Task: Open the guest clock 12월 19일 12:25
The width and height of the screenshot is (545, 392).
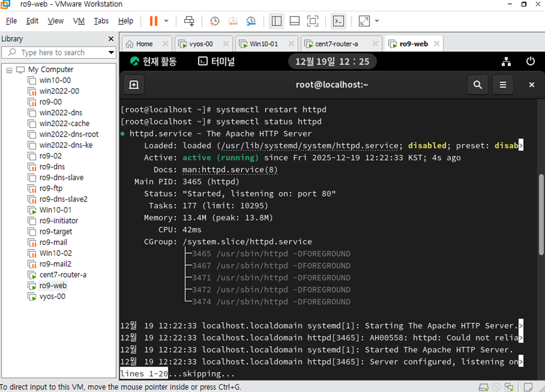Action: pos(332,61)
